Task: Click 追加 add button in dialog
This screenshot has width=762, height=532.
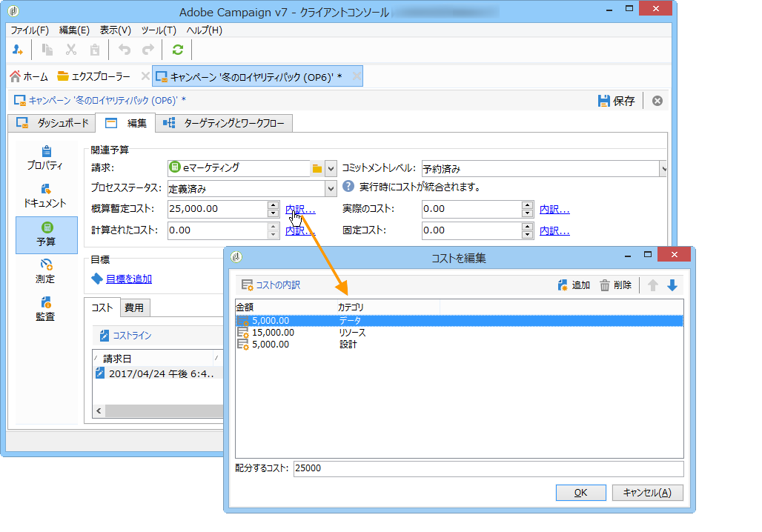Action: tap(574, 285)
